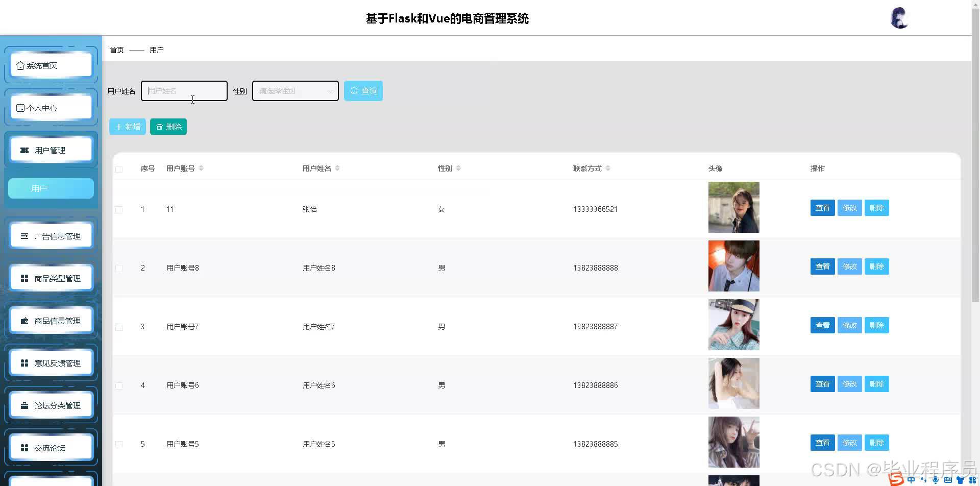Click the home icon beside 系统首页
Screen dimensions: 980x486
(x=20, y=65)
